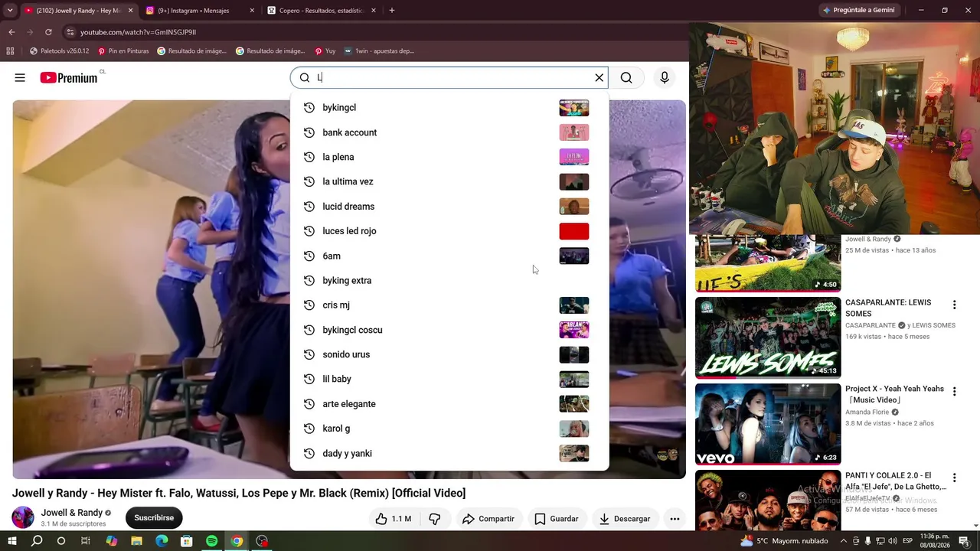Start voice search with the microphone
Screen dimensions: 980x551
click(665, 77)
